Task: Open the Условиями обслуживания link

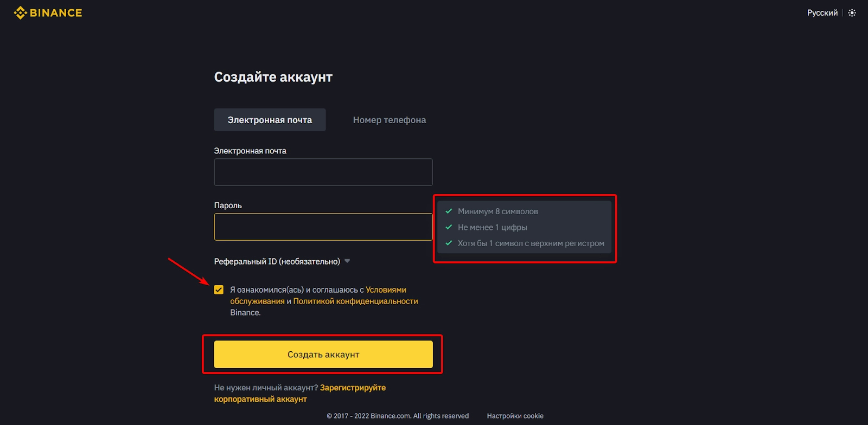Action: click(318, 295)
